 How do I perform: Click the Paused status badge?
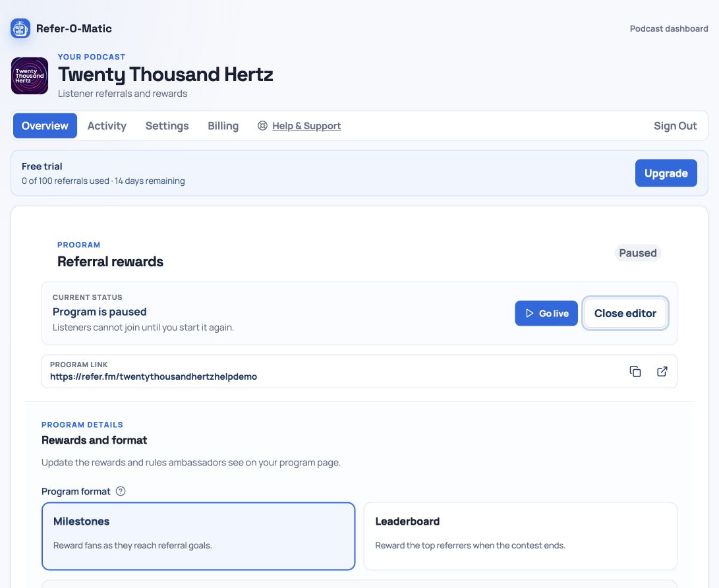tap(638, 252)
